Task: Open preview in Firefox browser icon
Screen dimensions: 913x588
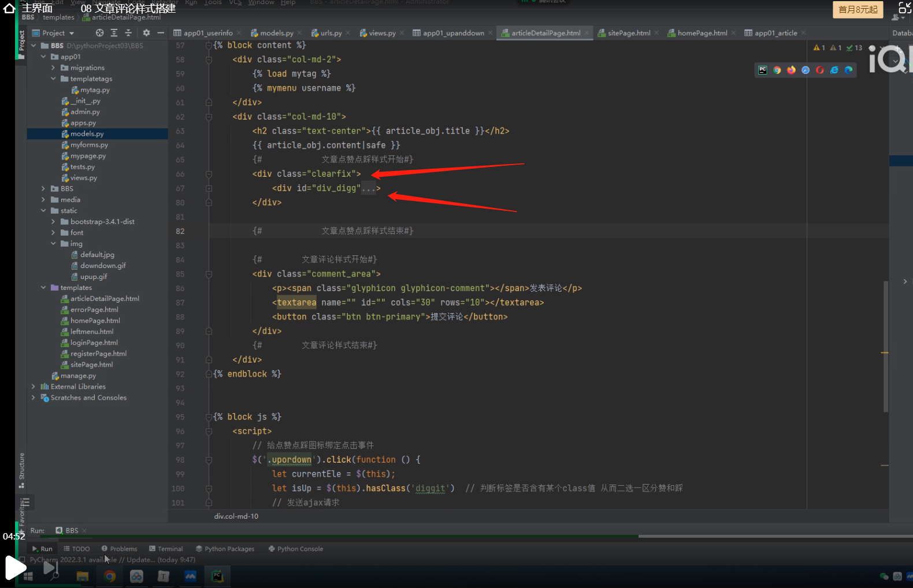Action: [791, 70]
